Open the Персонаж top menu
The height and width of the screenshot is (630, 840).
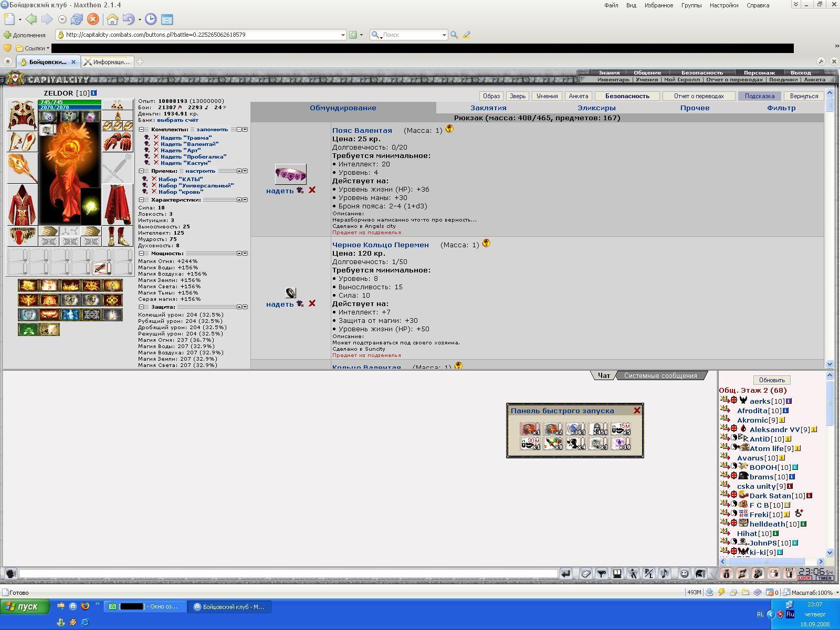point(759,73)
